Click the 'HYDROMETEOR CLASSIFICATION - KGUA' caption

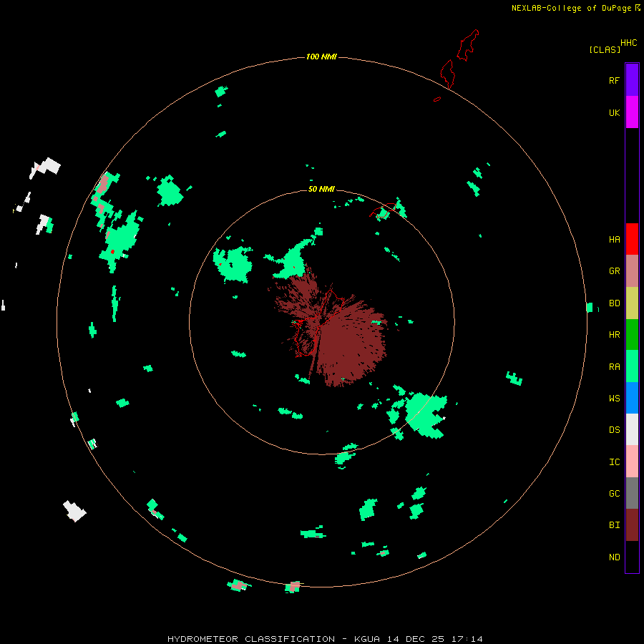click(x=273, y=639)
